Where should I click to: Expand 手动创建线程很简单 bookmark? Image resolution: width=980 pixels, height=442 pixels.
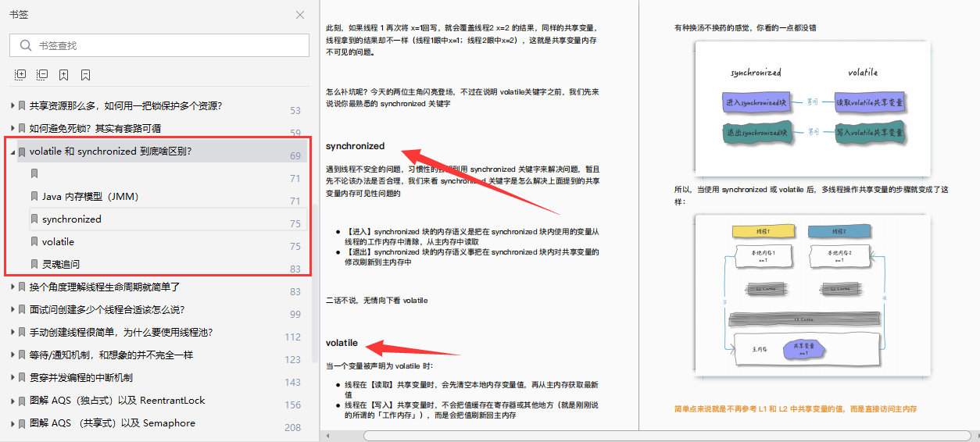tap(13, 333)
